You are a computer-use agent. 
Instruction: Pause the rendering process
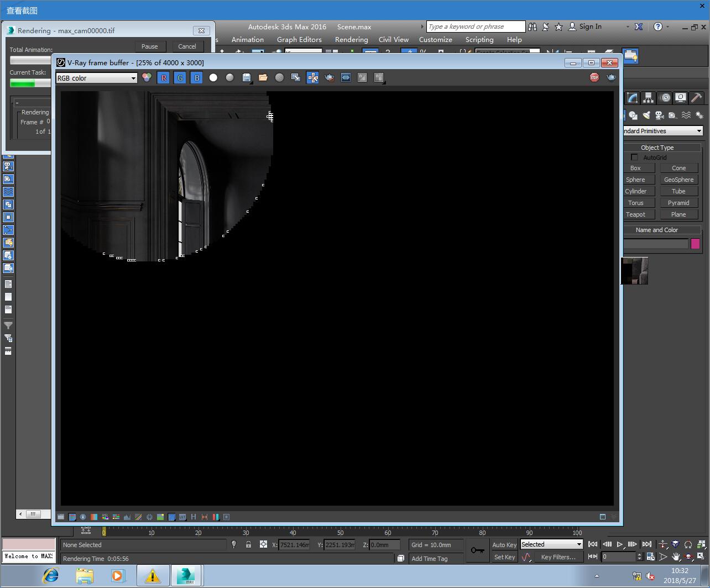point(149,46)
